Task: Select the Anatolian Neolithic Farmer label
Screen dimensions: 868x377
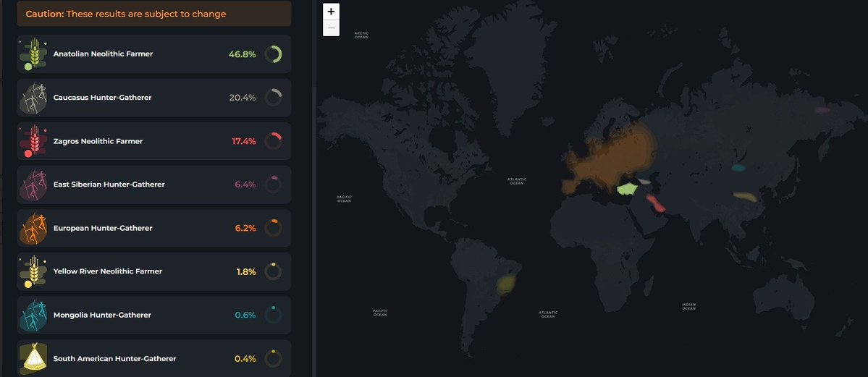Action: (x=103, y=54)
